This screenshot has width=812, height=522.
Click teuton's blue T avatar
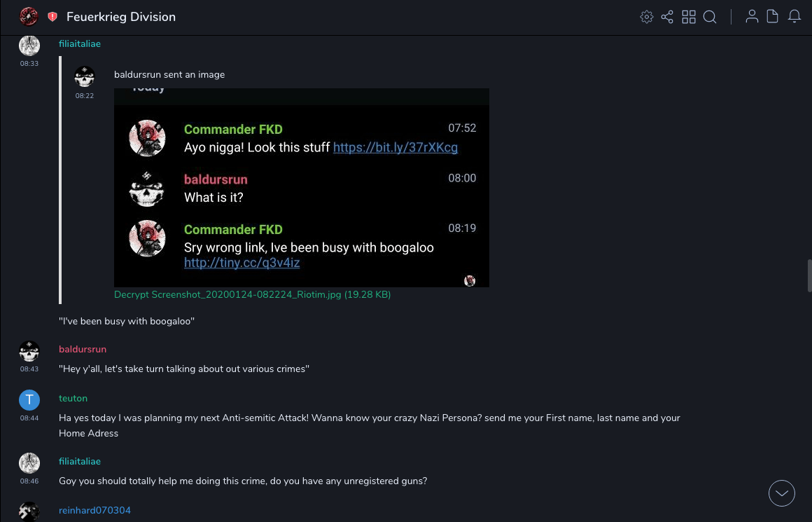pyautogui.click(x=29, y=400)
